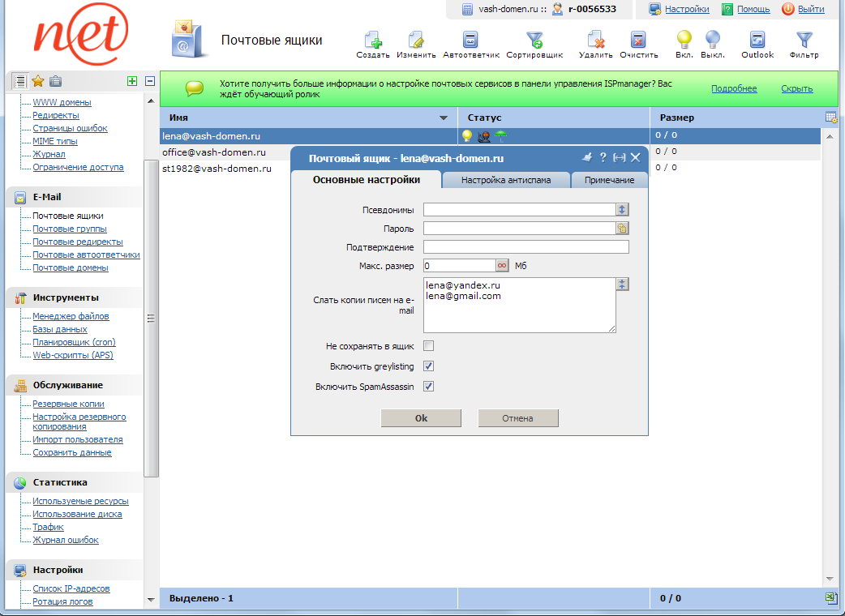Click the Удалить (Delete) toolbar icon
Image resolution: width=845 pixels, height=616 pixels.
(x=595, y=41)
